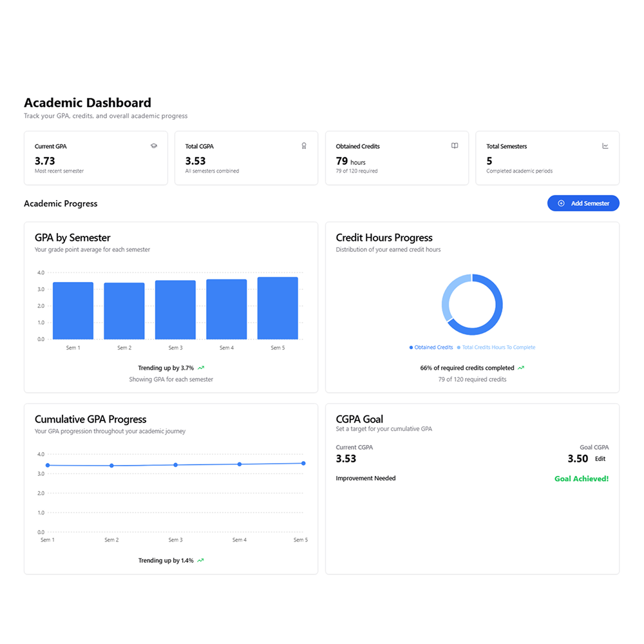This screenshot has width=644, height=644.
Task: Click the award icon on the Total CGPA card
Action: [x=304, y=146]
